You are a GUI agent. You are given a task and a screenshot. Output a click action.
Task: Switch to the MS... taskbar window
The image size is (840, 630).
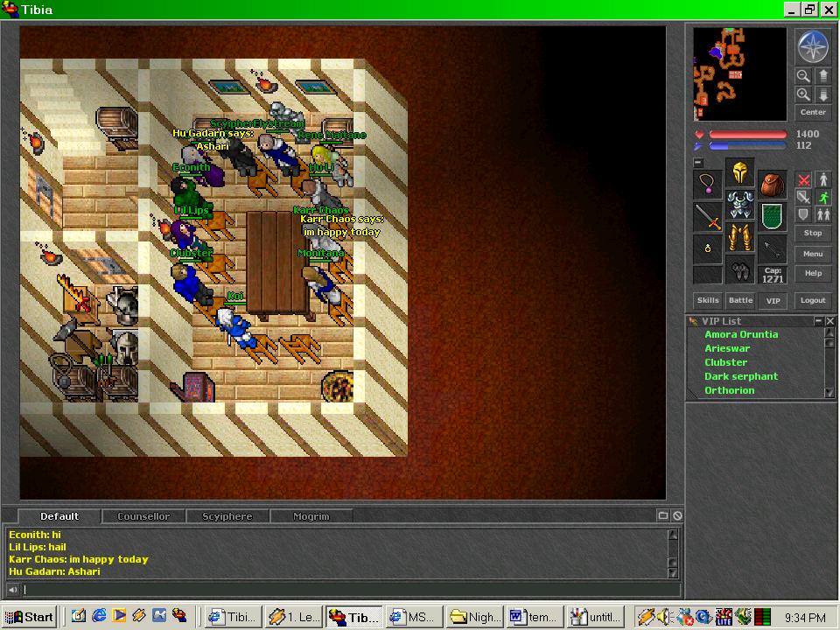click(414, 617)
